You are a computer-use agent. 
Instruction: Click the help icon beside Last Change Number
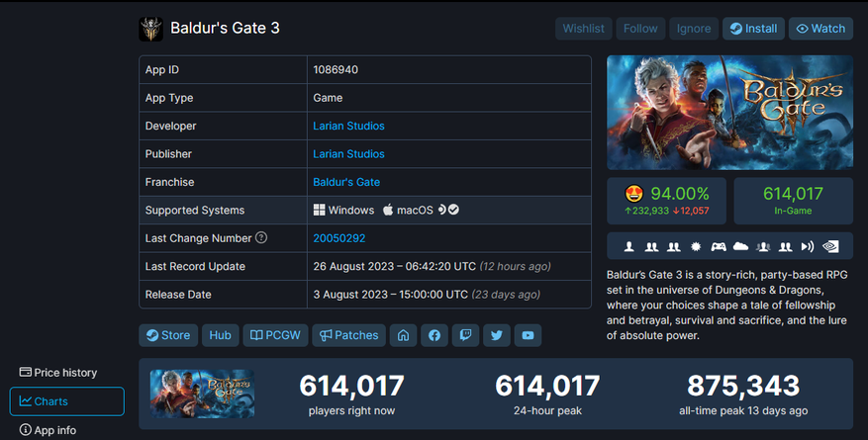(x=261, y=237)
